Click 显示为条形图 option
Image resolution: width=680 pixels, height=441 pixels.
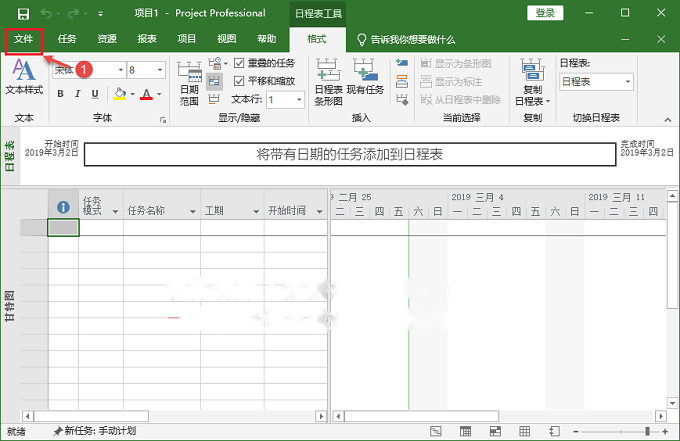coord(456,64)
